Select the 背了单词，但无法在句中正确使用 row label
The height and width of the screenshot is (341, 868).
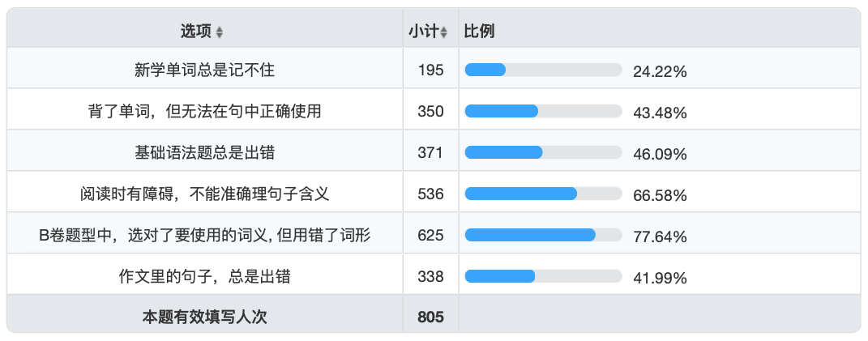coord(204,112)
